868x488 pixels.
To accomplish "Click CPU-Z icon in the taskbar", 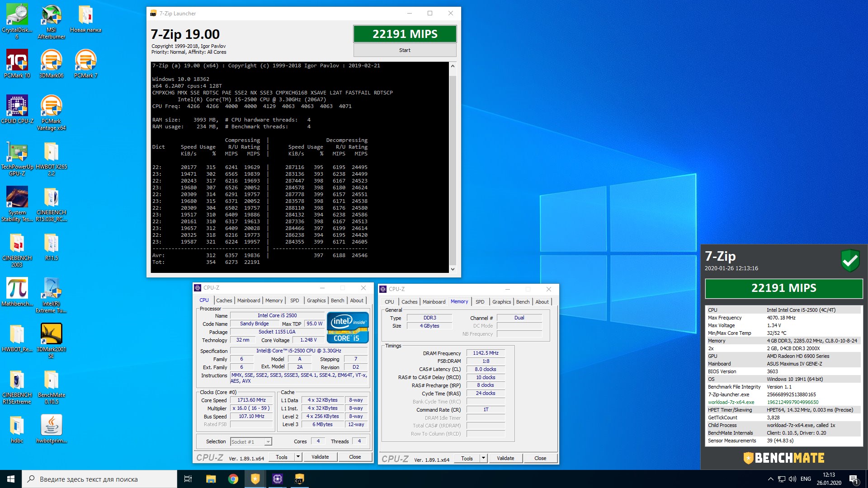I will coord(278,479).
